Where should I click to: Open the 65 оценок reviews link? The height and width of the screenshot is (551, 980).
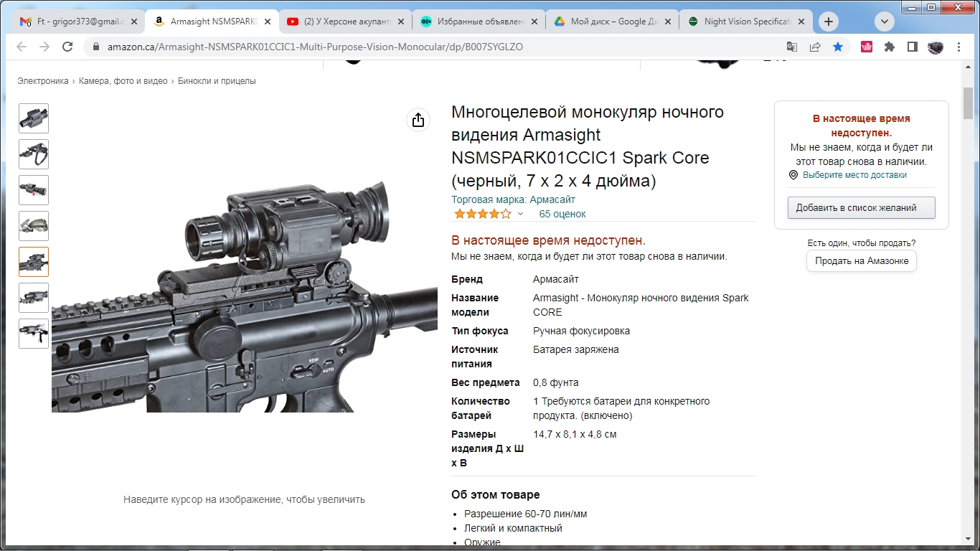[x=562, y=214]
